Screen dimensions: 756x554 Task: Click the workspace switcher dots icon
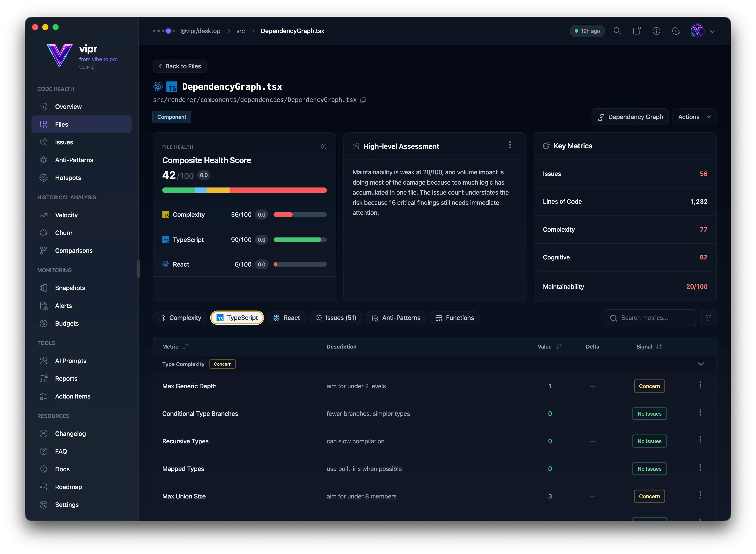[x=164, y=31]
